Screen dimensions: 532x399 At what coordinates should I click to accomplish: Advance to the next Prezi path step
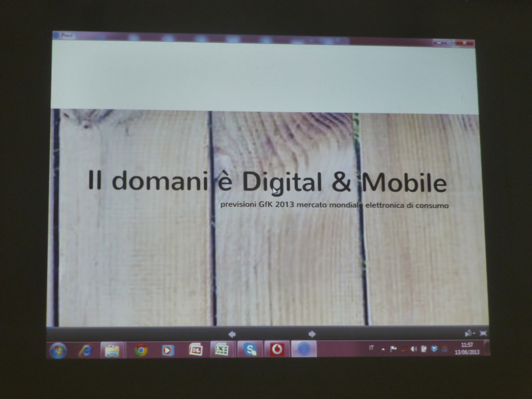pyautogui.click(x=312, y=334)
